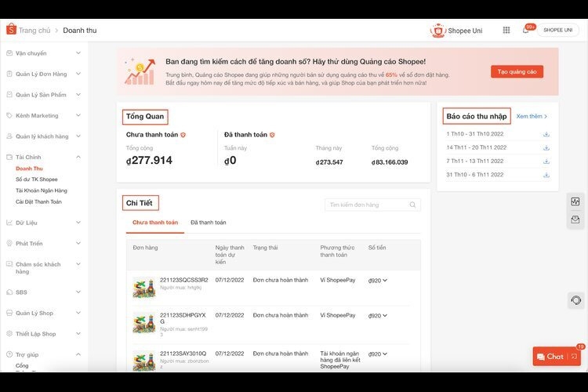Click the Tạo quảng cáo button
This screenshot has height=392, width=588.
tap(517, 71)
